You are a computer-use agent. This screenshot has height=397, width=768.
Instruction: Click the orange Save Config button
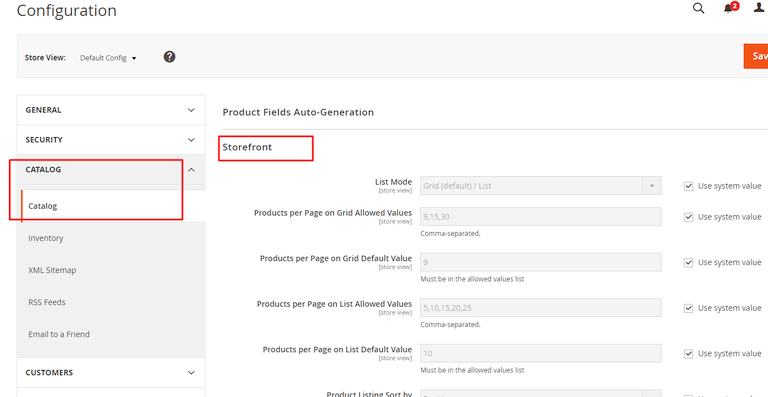coord(756,56)
